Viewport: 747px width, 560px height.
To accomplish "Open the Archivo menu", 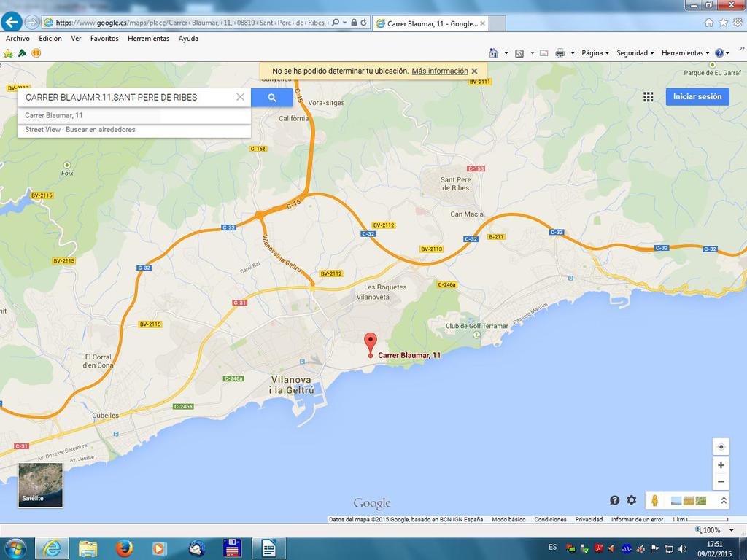I will tap(18, 39).
